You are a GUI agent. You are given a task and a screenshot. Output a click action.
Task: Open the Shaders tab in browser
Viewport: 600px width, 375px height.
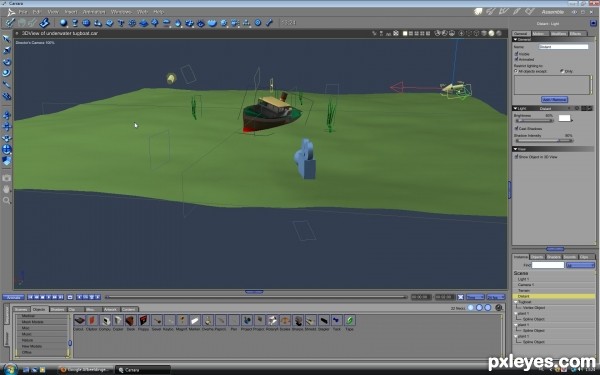(x=57, y=309)
